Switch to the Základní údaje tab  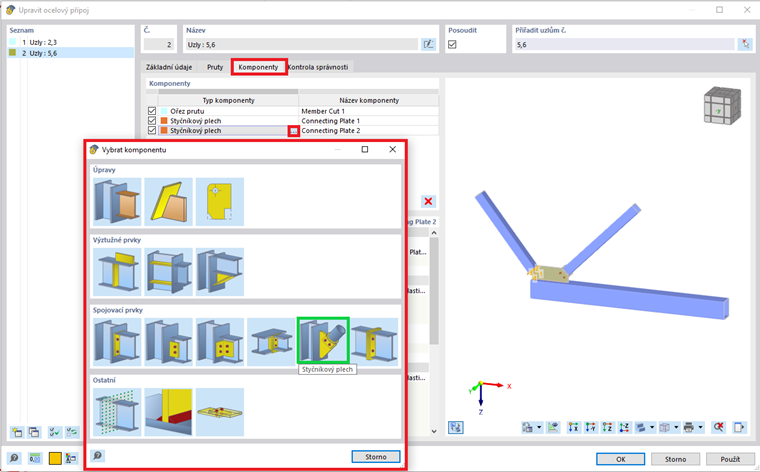point(169,67)
